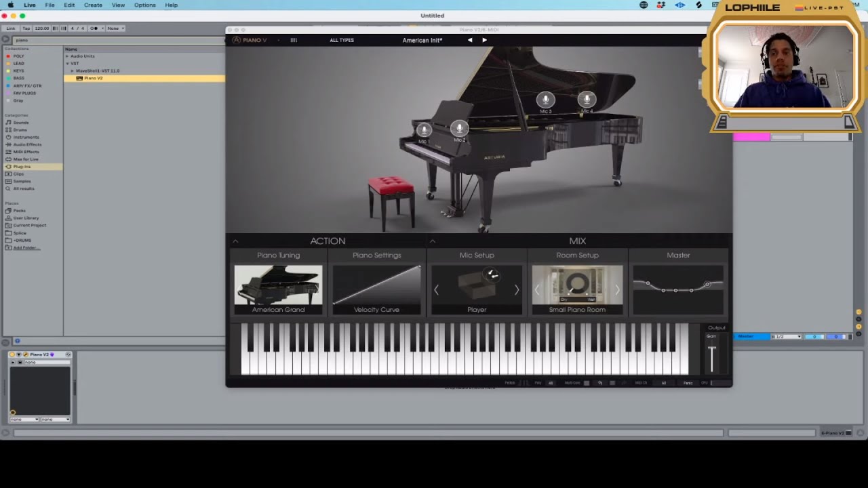The height and width of the screenshot is (488, 868).
Task: Open the Live menu
Action: (30, 5)
